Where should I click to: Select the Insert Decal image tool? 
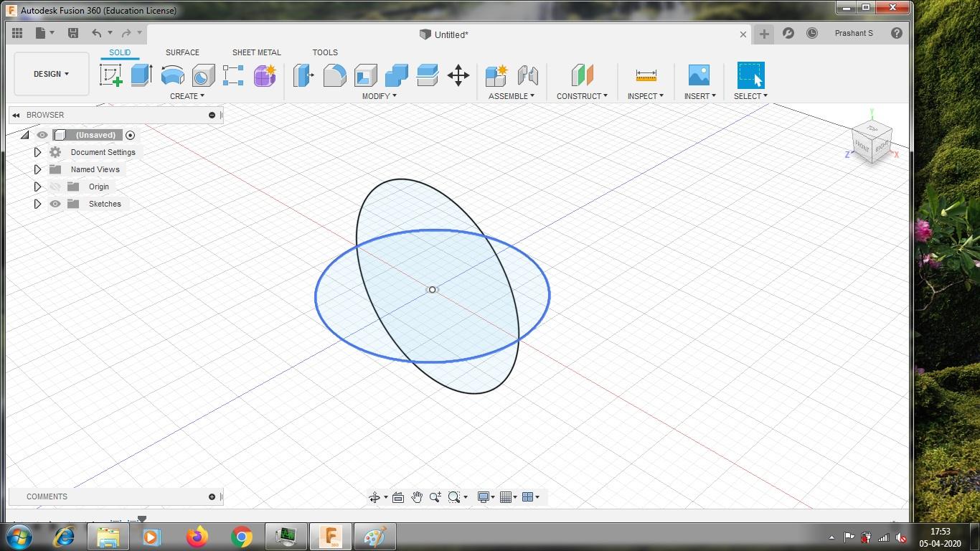pos(699,75)
